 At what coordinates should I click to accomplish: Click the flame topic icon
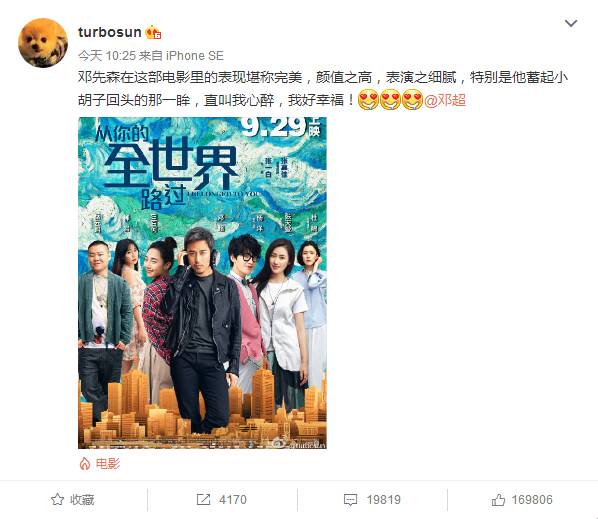(85, 464)
